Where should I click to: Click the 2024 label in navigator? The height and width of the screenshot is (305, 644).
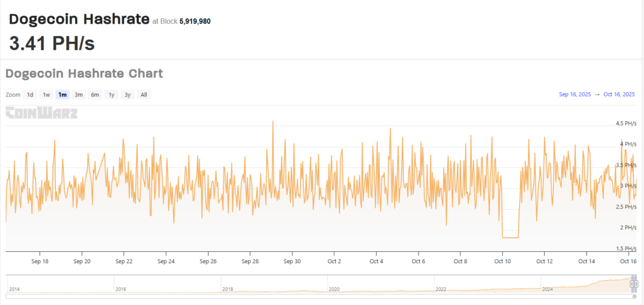(547, 289)
